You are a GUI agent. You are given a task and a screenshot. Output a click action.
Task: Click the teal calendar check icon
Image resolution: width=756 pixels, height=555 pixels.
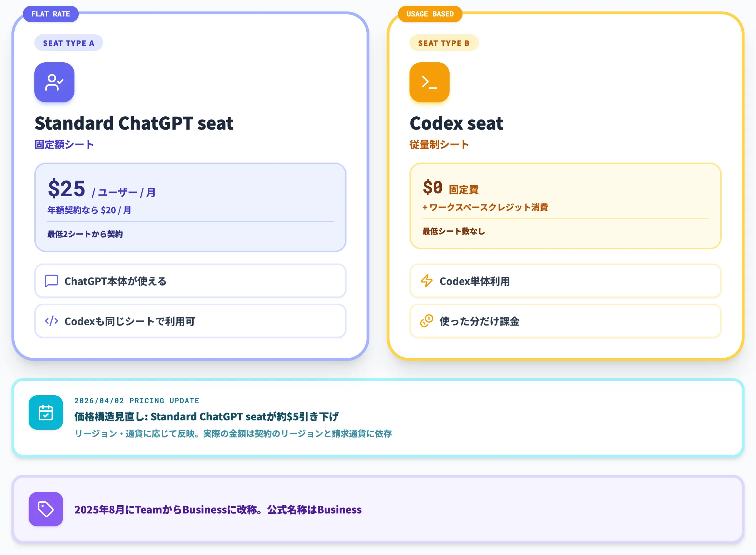point(46,412)
